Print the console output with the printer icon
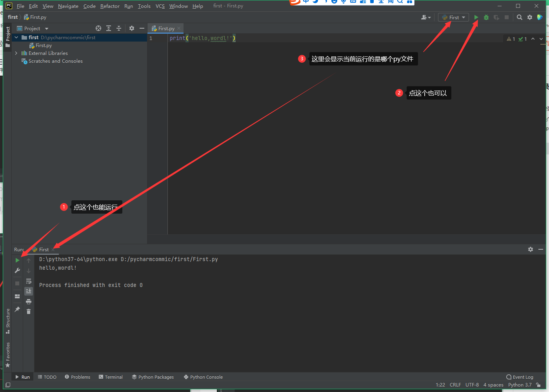549x392 pixels. point(29,301)
